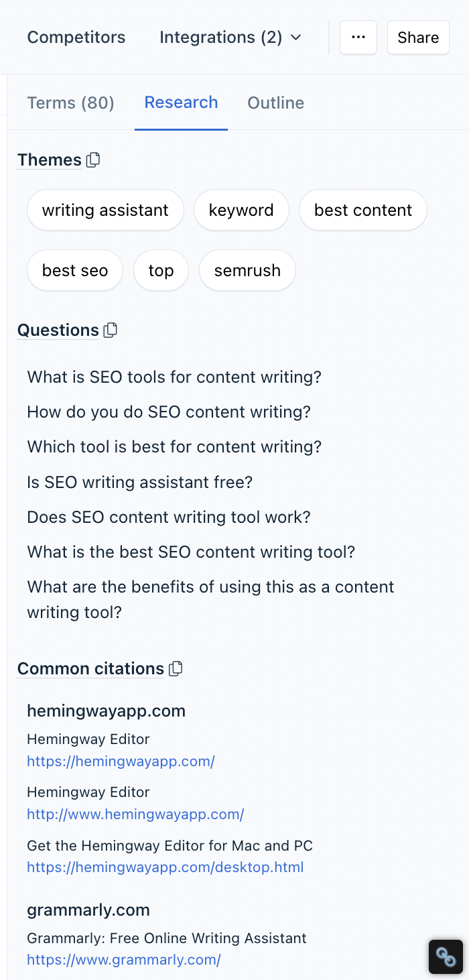The image size is (469, 980).
Task: Expand the Integrations (2) dropdown
Action: [230, 38]
